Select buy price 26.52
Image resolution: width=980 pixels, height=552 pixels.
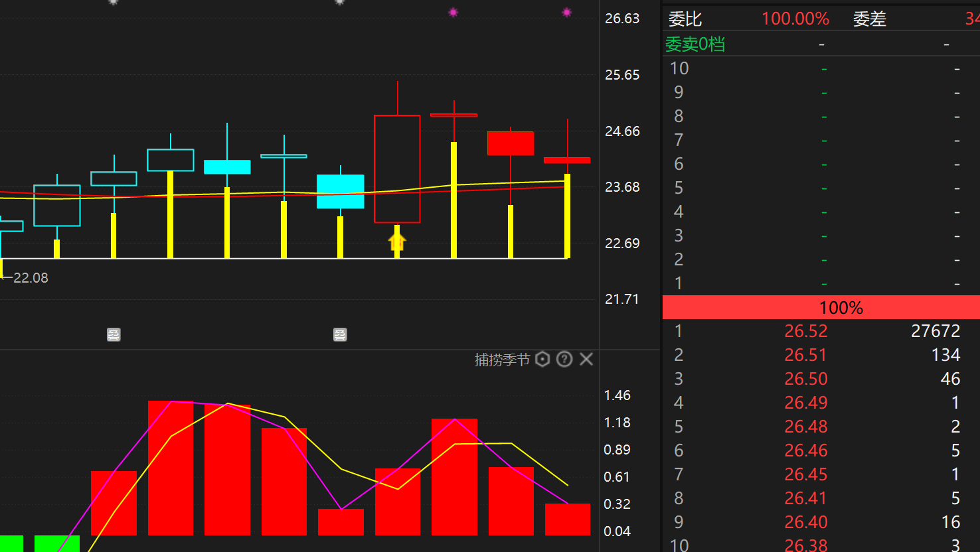(806, 331)
